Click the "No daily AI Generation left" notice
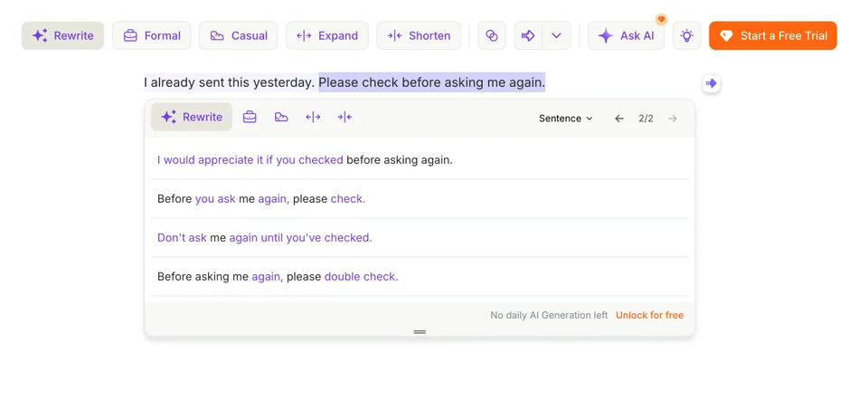Viewport: 868px width, 410px height. click(549, 315)
